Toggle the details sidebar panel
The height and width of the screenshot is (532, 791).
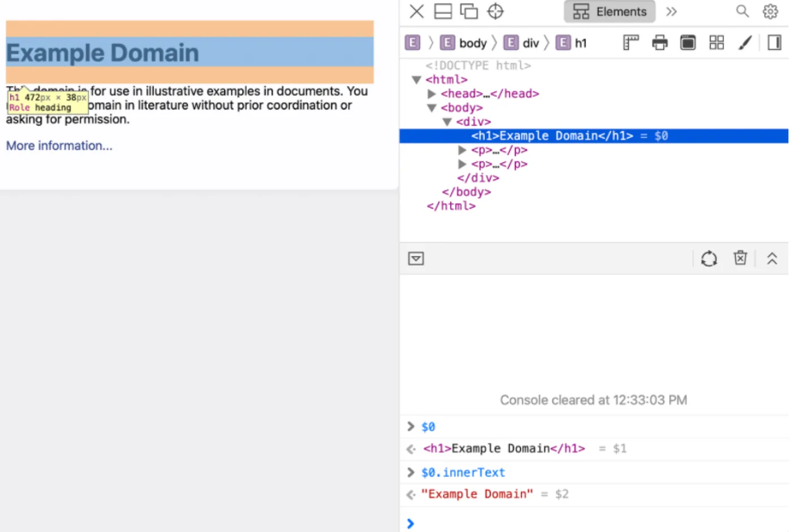point(775,42)
